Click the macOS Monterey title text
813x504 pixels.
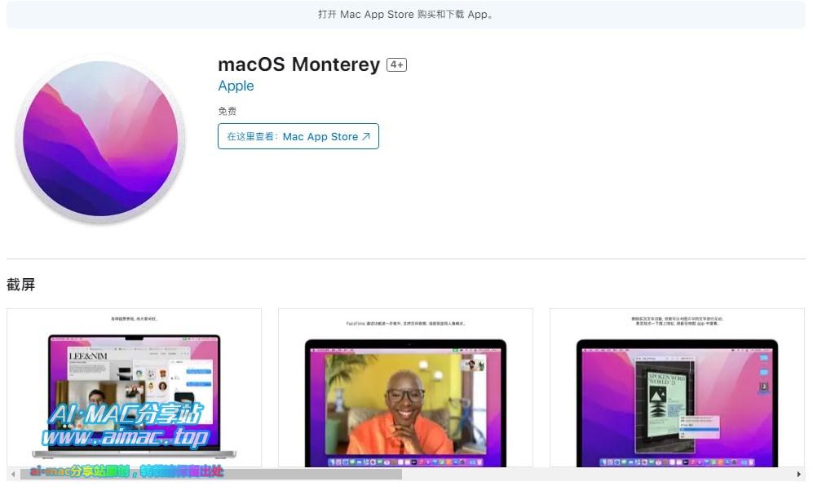pos(299,64)
